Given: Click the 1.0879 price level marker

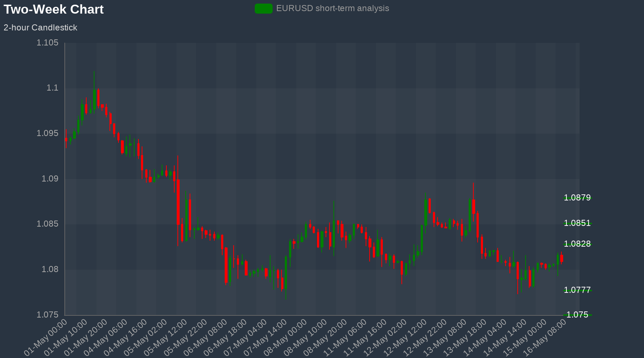Looking at the screenshot, I should coord(577,198).
